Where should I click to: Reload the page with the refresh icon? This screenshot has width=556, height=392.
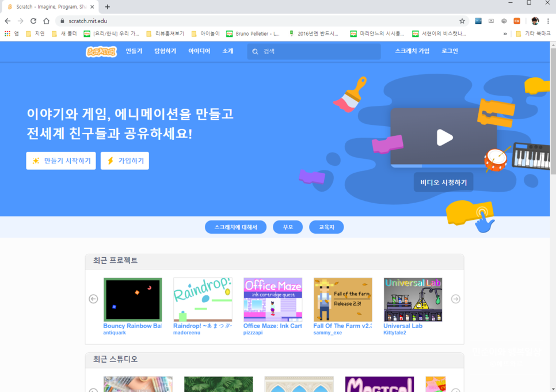pyautogui.click(x=33, y=21)
